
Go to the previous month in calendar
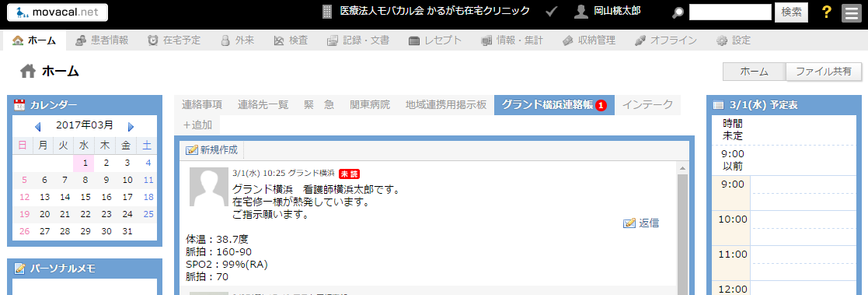pyautogui.click(x=37, y=126)
